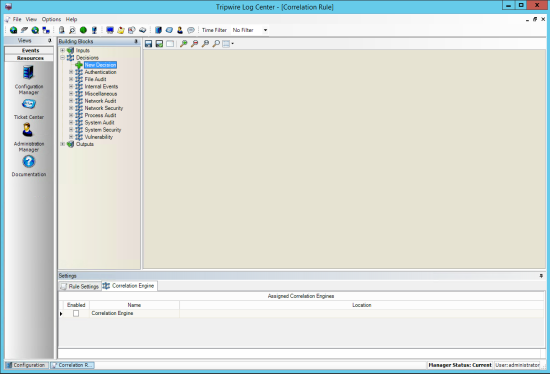Image resolution: width=550 pixels, height=374 pixels.
Task: Select Process Audit tree item
Action: point(100,115)
